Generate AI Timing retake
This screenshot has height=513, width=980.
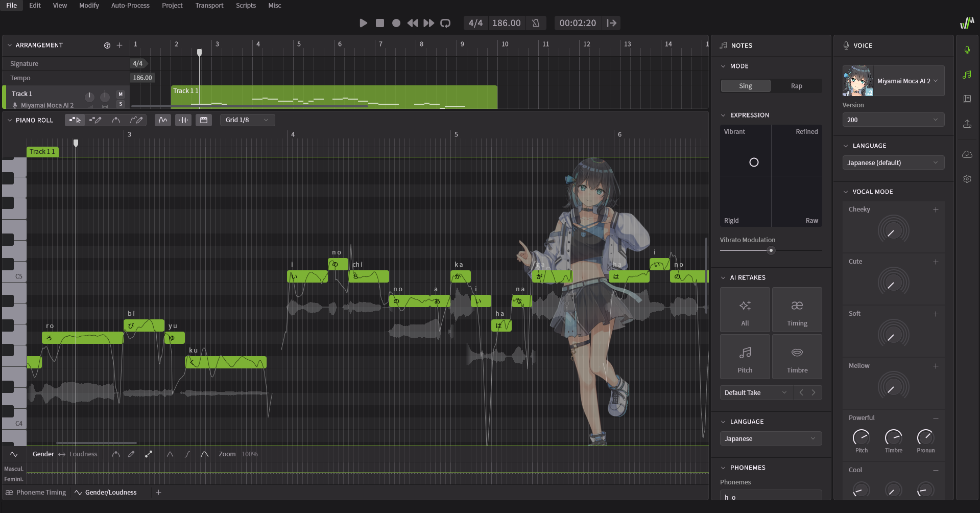tap(797, 310)
